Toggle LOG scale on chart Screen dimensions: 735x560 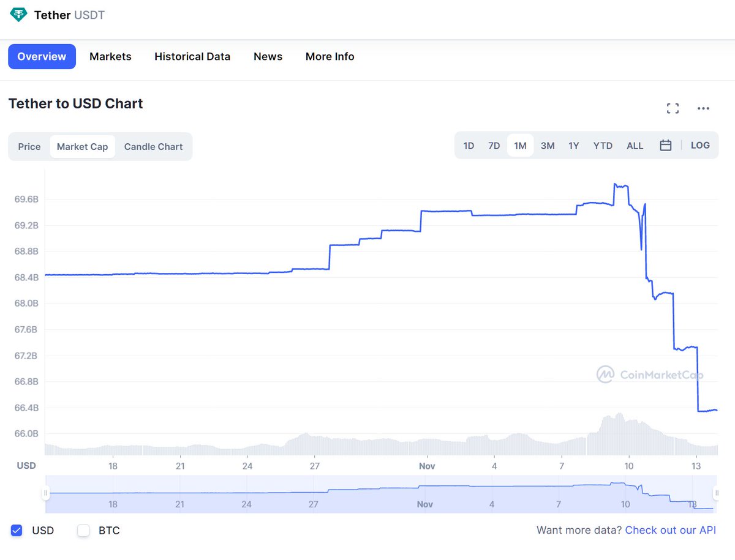coord(700,146)
